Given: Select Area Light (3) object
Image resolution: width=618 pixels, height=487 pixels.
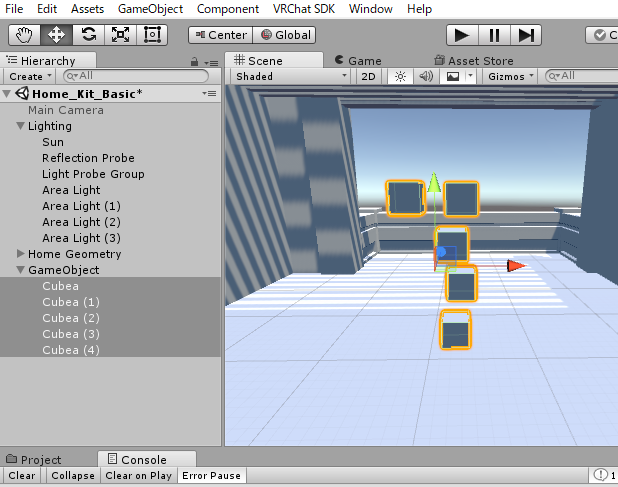Looking at the screenshot, I should pyautogui.click(x=110, y=238).
